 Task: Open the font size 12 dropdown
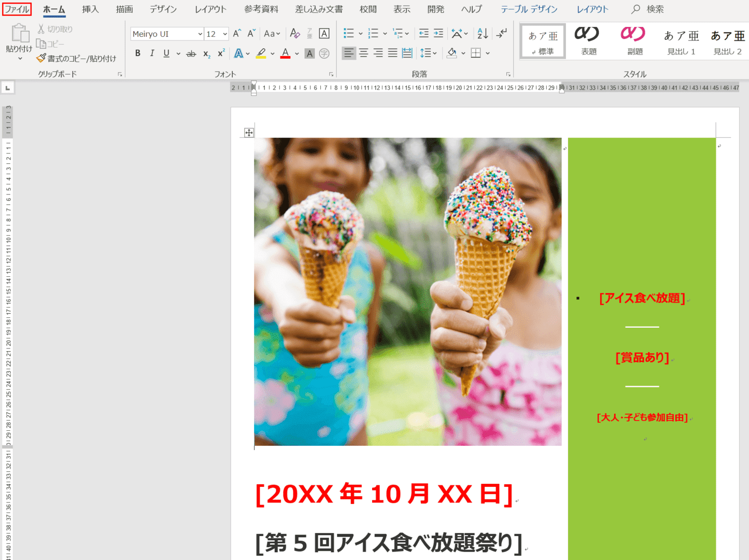pyautogui.click(x=224, y=34)
